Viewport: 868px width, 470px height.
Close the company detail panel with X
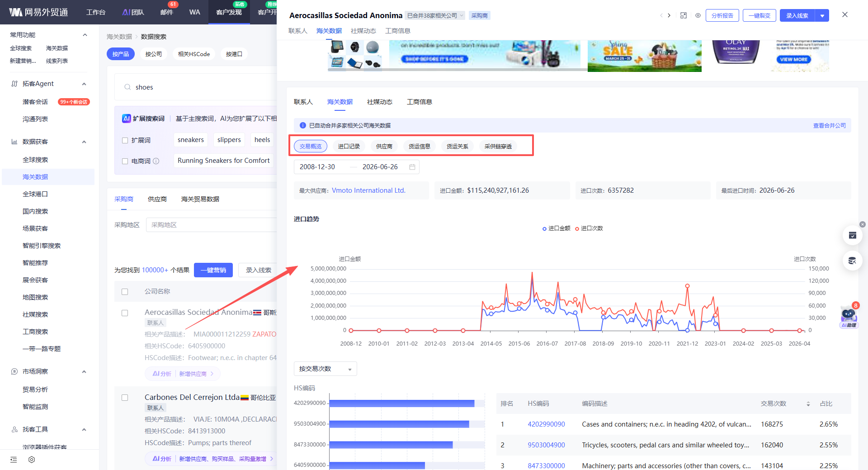[845, 14]
